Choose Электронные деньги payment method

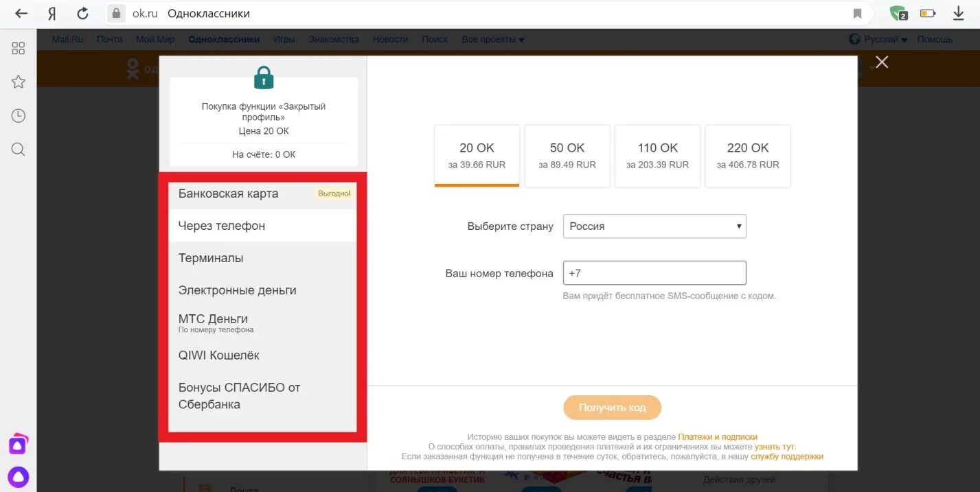click(262, 290)
